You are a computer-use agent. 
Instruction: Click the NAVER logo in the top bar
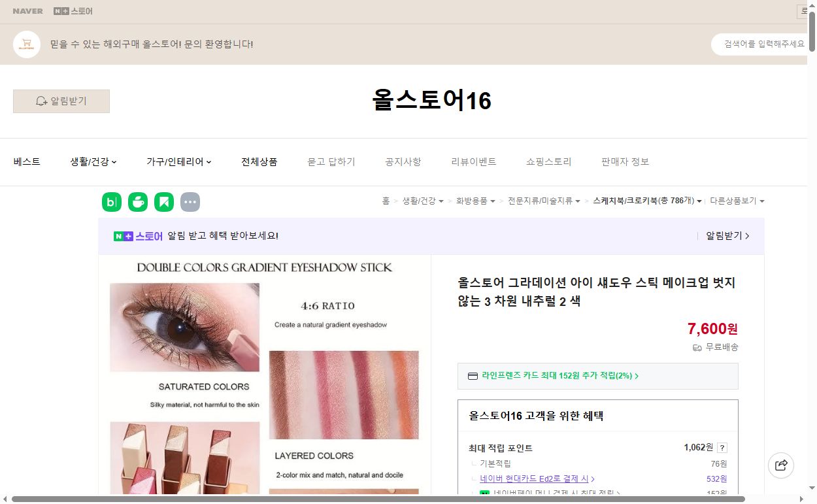(x=27, y=10)
